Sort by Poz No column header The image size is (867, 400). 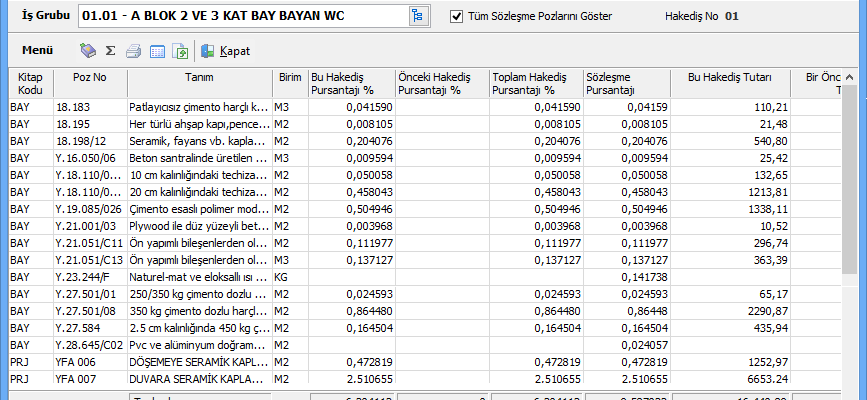(x=88, y=77)
